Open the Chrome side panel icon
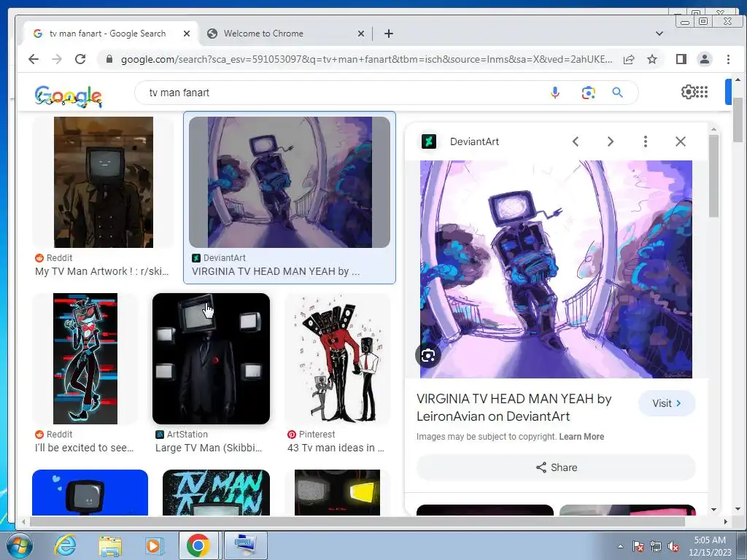 point(681,59)
